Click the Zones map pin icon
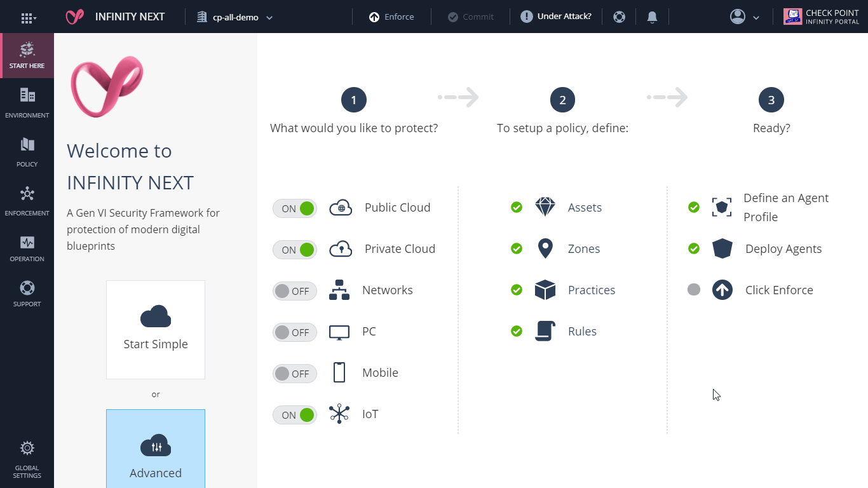Viewport: 868px width, 488px height. (x=545, y=248)
